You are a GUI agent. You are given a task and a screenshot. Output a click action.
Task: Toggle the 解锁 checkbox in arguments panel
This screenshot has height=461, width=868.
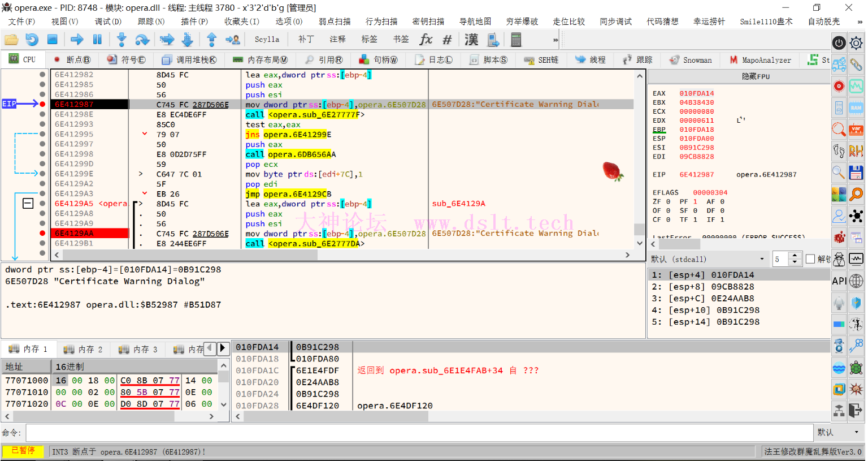pyautogui.click(x=810, y=259)
